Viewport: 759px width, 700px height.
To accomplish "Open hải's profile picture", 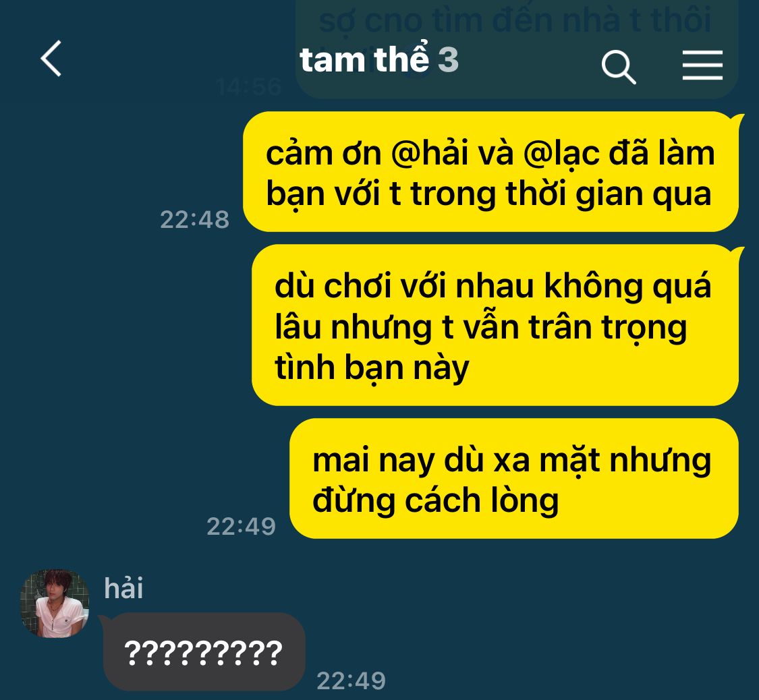I will point(55,603).
